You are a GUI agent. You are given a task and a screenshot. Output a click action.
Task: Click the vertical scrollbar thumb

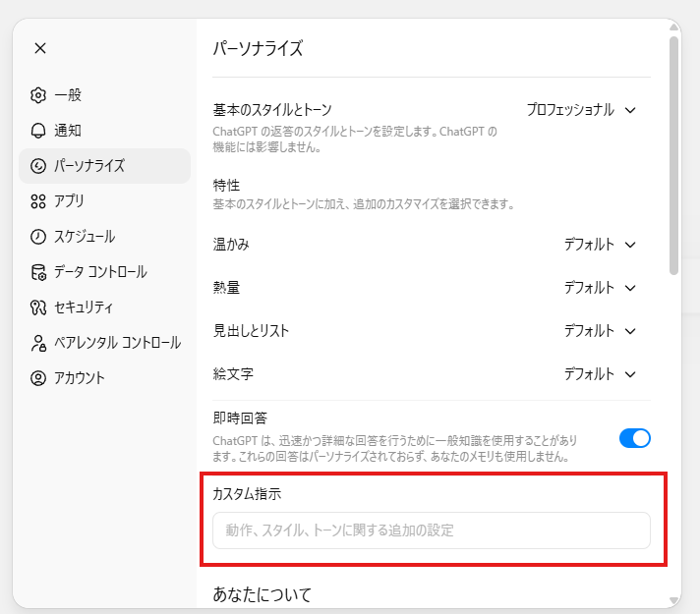point(674,155)
